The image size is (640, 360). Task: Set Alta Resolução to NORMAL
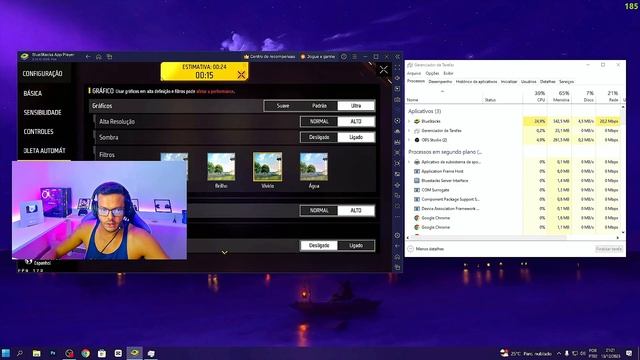[x=319, y=122]
